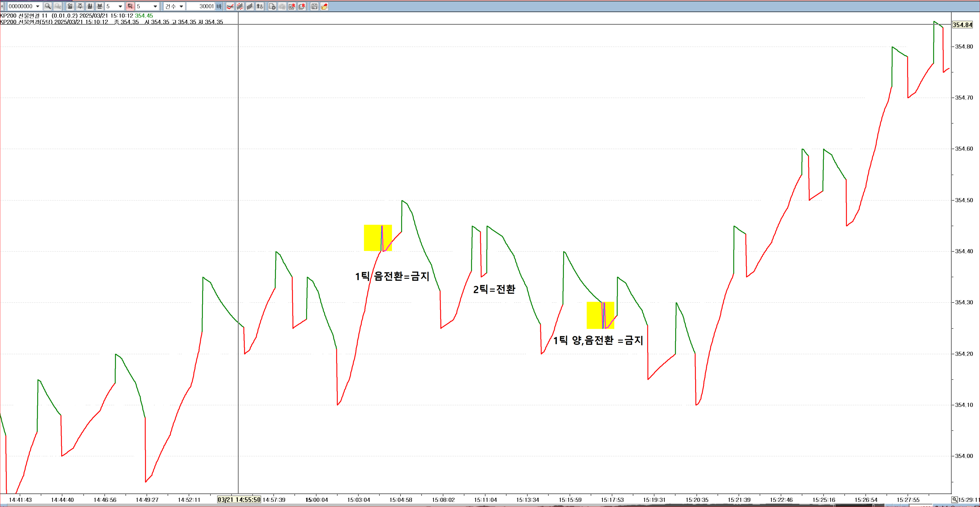
Task: Click the magnifier symbol search icon
Action: (48, 6)
